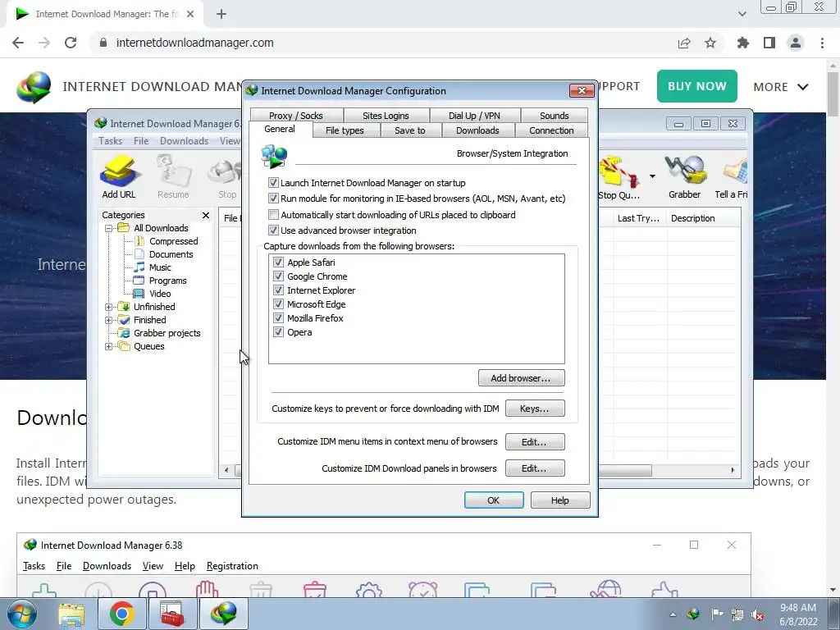Uncheck the Opera browser checkbox
840x630 pixels.
pyautogui.click(x=278, y=331)
